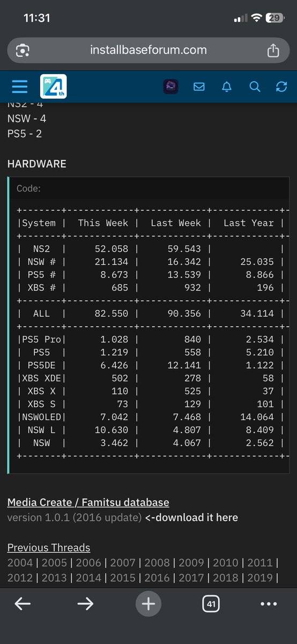Tap the "Code:" block label
Viewport: 297px width, 644px height.
click(29, 188)
